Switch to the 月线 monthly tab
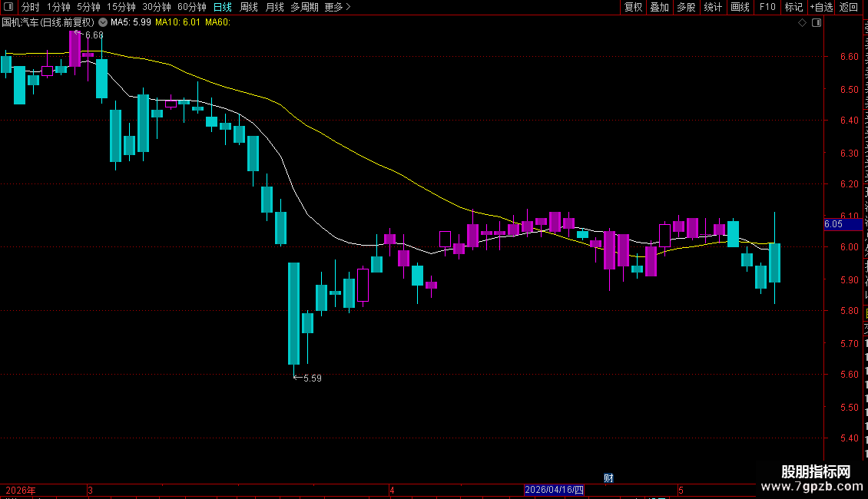This screenshot has height=499, width=868. (x=274, y=7)
